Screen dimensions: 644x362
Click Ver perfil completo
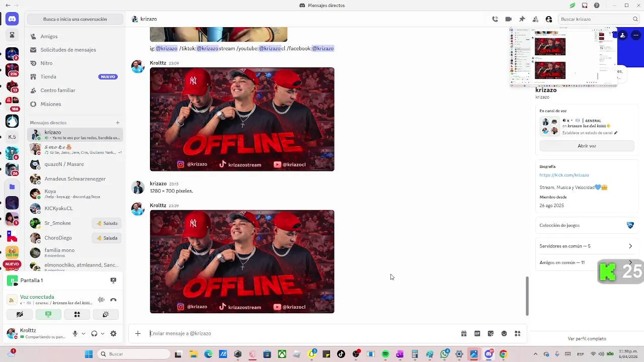(587, 339)
